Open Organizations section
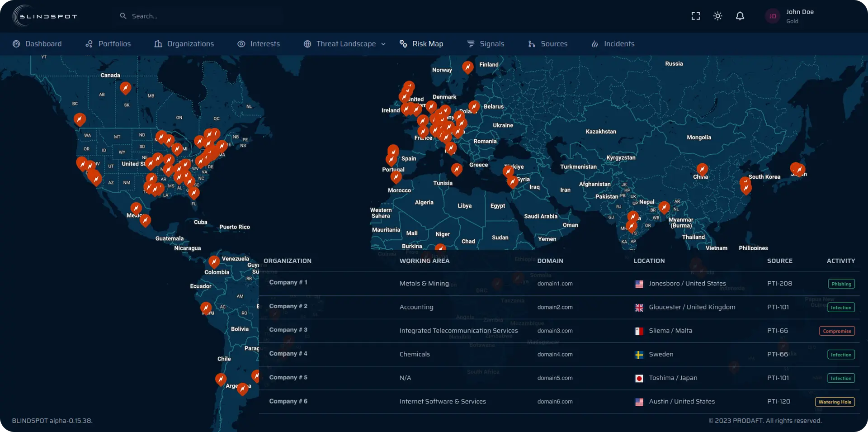 (184, 44)
